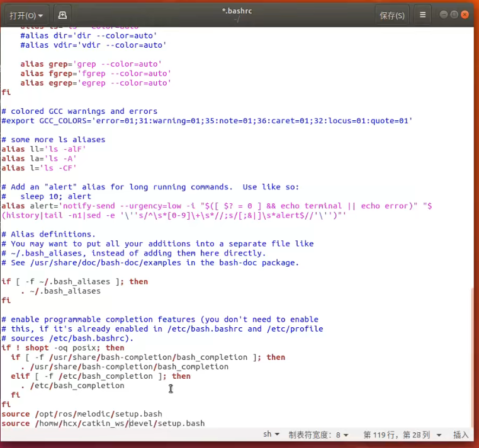Click the '(history|tail -n1|sed' line
This screenshot has height=448, width=479.
point(174,216)
